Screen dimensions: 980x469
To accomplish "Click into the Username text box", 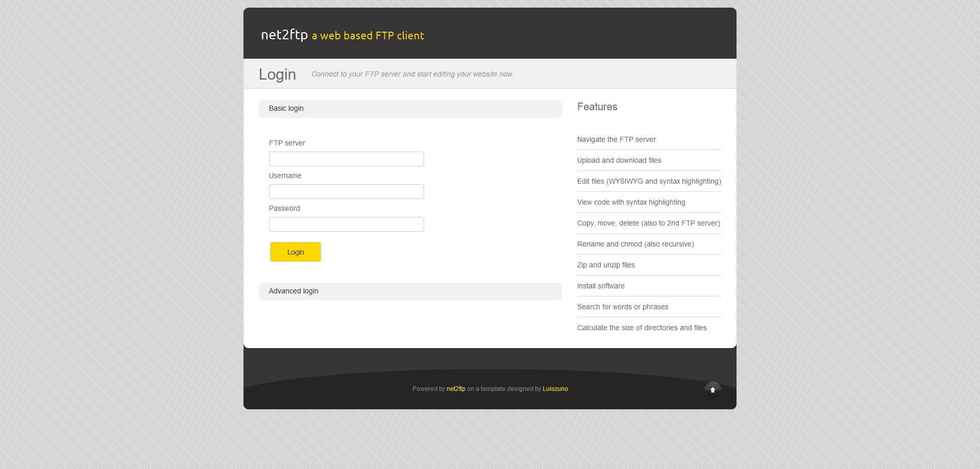I will click(x=347, y=192).
